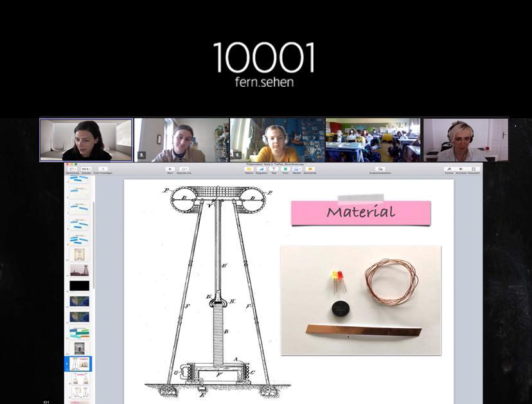Image resolution: width=532 pixels, height=404 pixels.
Task: Open the Form shapes icon
Action: pyautogui.click(x=285, y=169)
